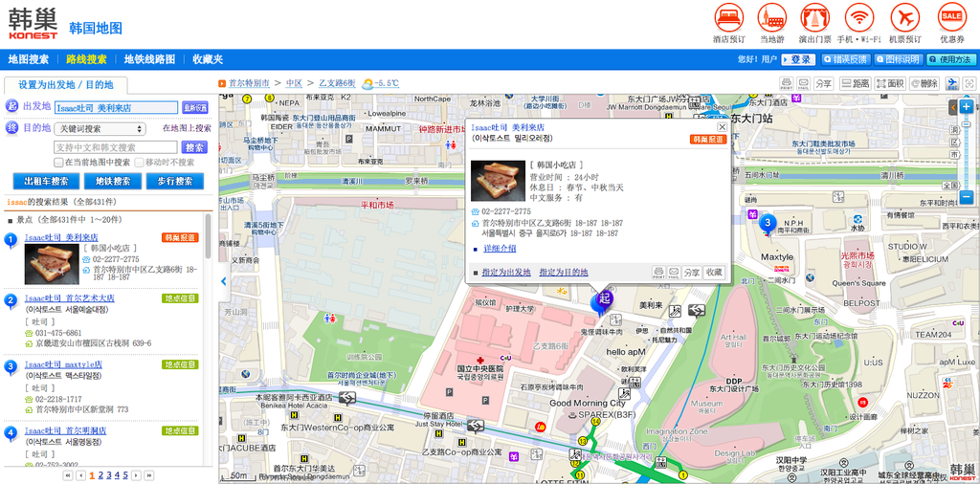Click the blue marker 3 on the map
This screenshot has height=484, width=980.
pyautogui.click(x=768, y=224)
